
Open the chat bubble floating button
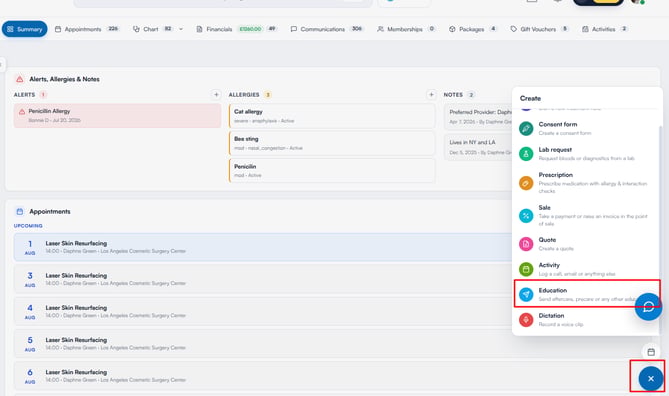[648, 306]
